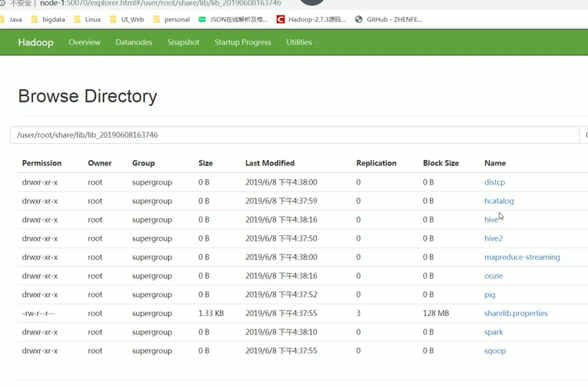Open the personal bookmark folder
588x388 pixels.
pos(171,19)
